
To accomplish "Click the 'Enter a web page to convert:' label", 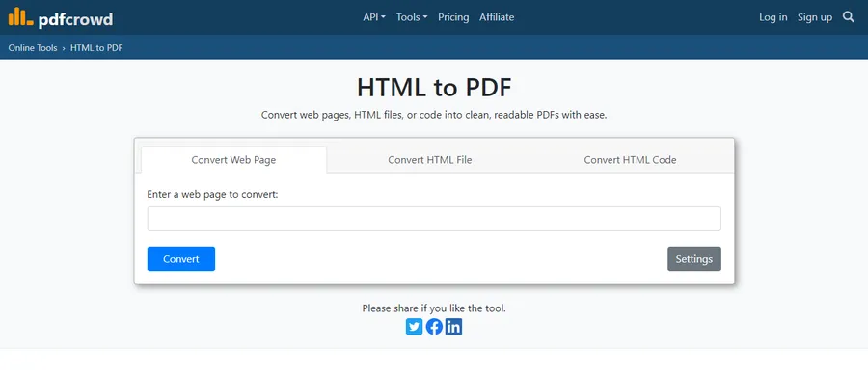I will [212, 195].
